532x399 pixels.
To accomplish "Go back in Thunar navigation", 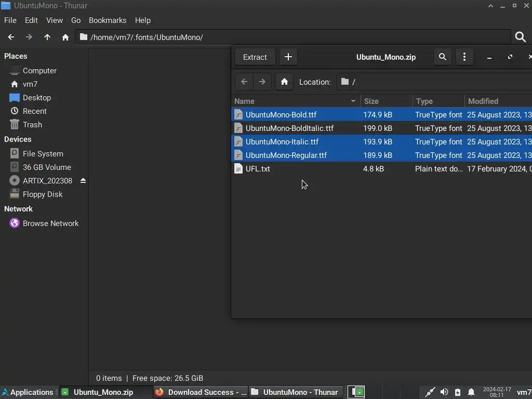I will pos(11,37).
